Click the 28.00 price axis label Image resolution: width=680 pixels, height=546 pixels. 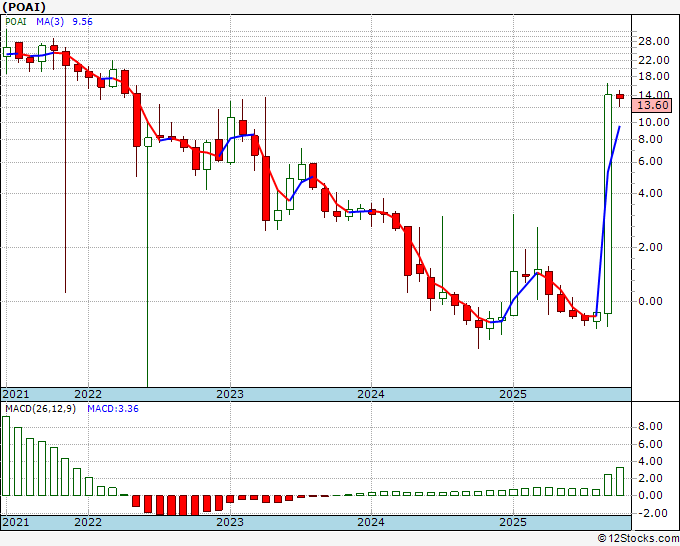pyautogui.click(x=654, y=42)
